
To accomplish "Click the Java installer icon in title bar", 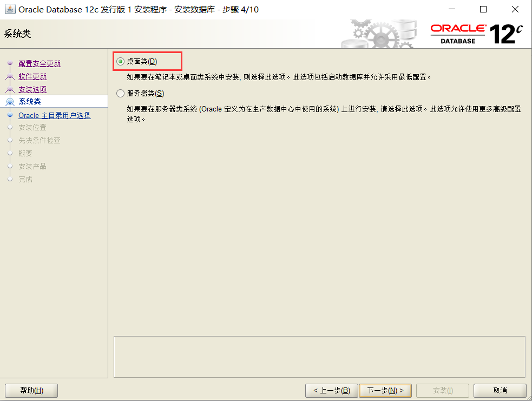I will point(10,9).
